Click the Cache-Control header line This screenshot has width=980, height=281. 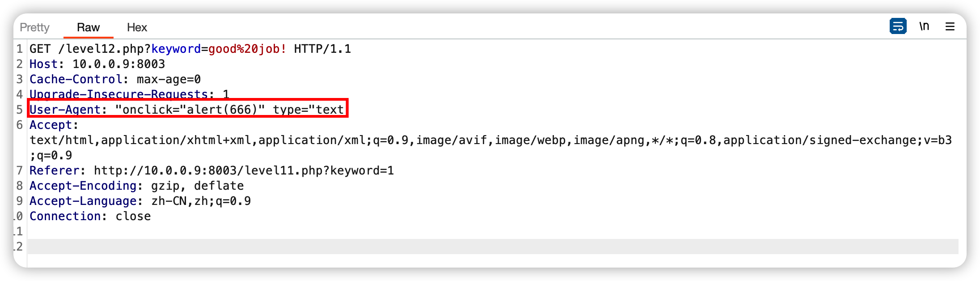pos(115,79)
